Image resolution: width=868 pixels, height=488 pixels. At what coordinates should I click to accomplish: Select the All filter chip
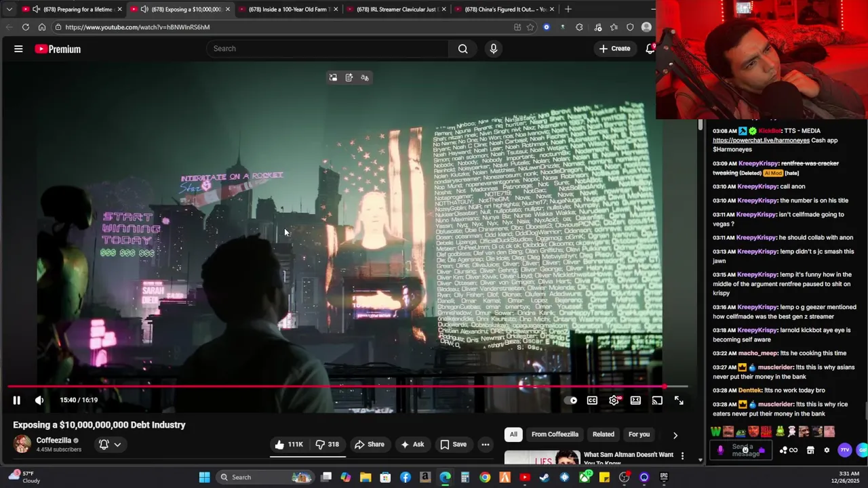pos(513,434)
